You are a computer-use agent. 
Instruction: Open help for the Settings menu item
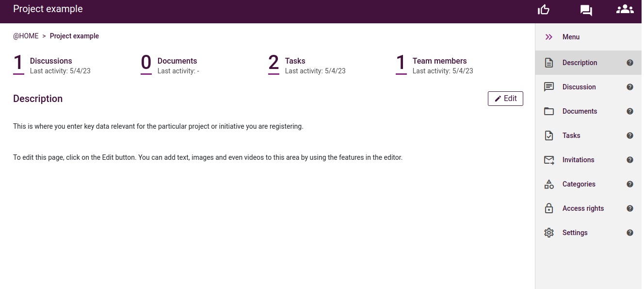click(630, 233)
